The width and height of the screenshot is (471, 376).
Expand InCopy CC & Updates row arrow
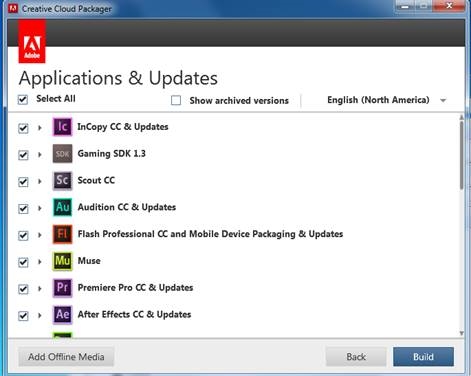(x=40, y=128)
